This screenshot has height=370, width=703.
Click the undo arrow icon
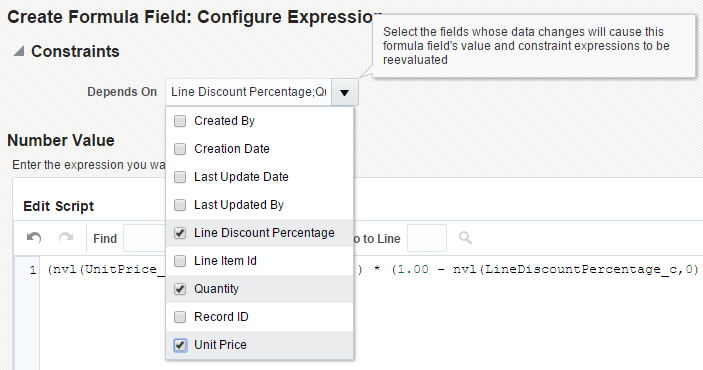click(x=34, y=237)
